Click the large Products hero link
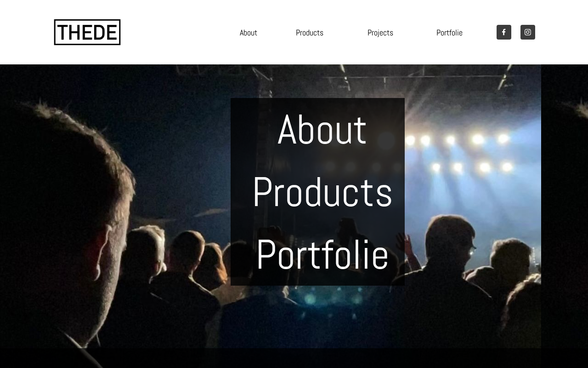This screenshot has width=588, height=368. coord(322,192)
